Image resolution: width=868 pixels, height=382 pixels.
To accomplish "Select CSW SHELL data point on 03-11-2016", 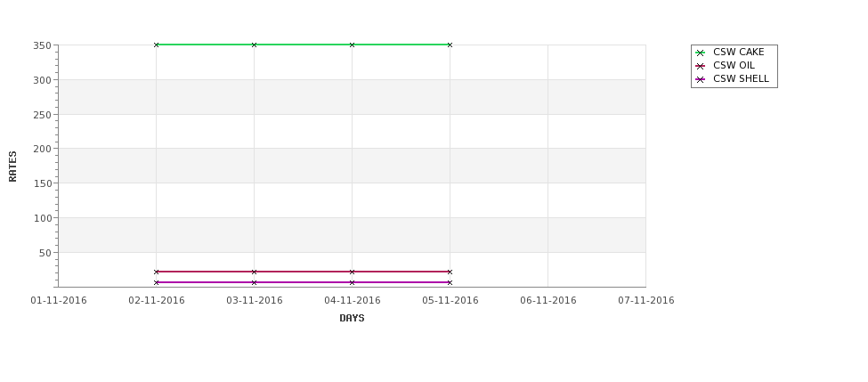I will click(254, 282).
